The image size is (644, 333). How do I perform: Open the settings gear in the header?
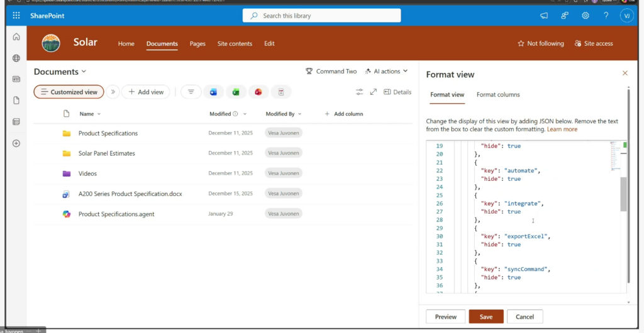click(x=585, y=16)
